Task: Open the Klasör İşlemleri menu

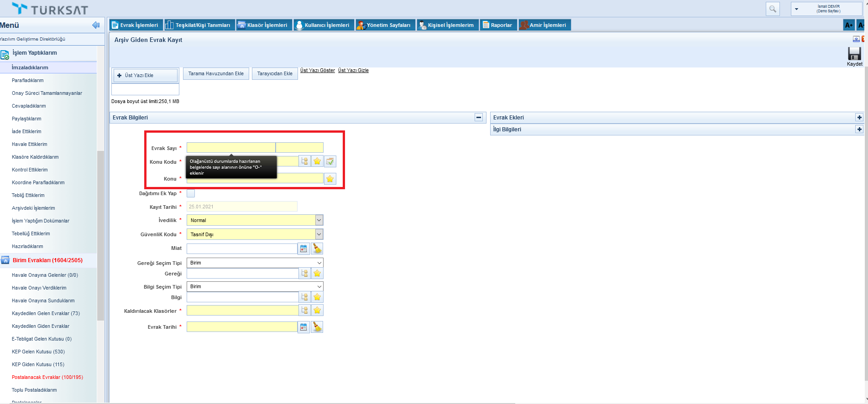Action: tap(263, 25)
